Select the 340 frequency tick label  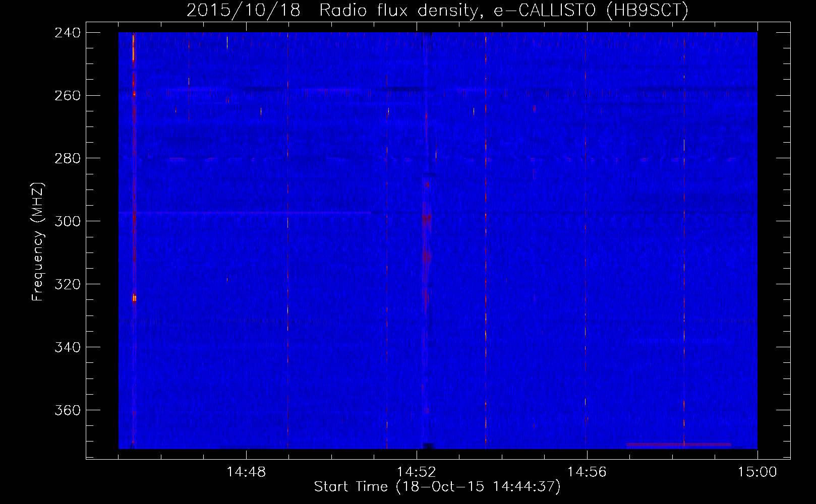68,348
